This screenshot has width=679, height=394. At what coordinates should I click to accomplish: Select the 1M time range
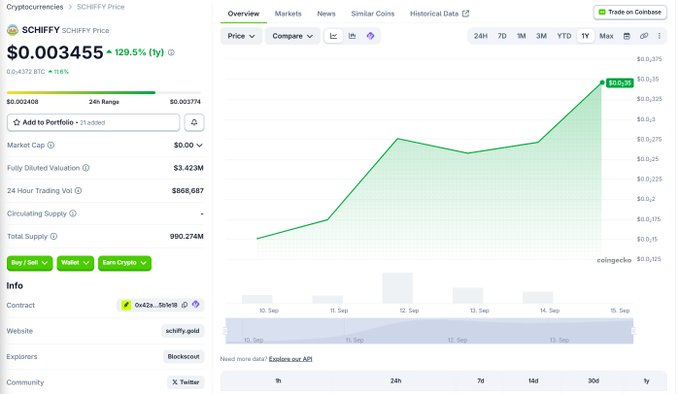click(x=521, y=36)
